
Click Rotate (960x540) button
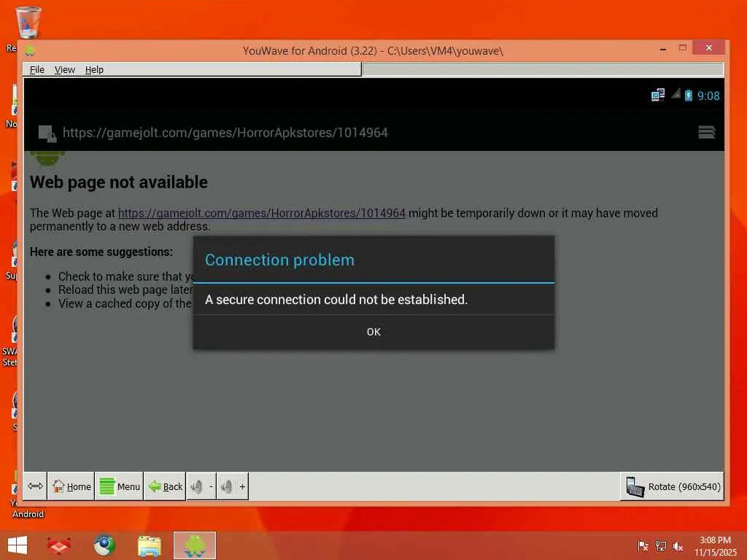[673, 486]
